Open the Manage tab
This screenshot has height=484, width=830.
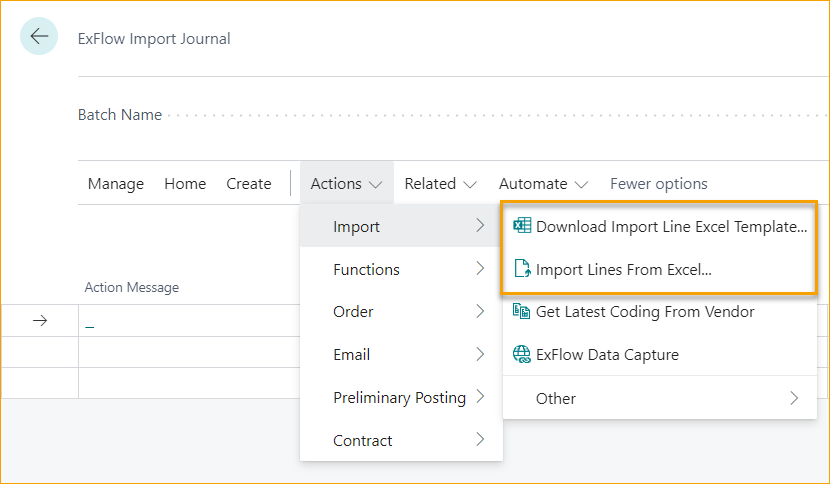116,184
